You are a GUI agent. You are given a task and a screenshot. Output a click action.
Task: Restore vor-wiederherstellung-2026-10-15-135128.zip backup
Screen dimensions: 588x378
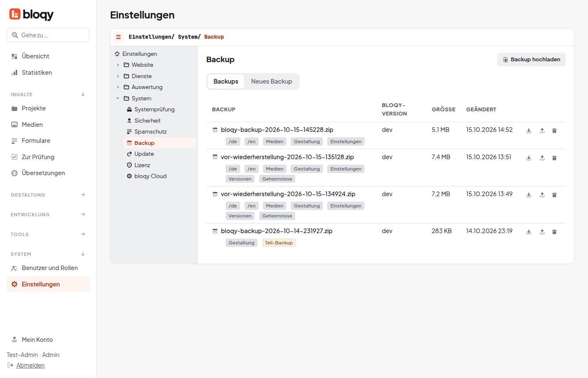542,158
